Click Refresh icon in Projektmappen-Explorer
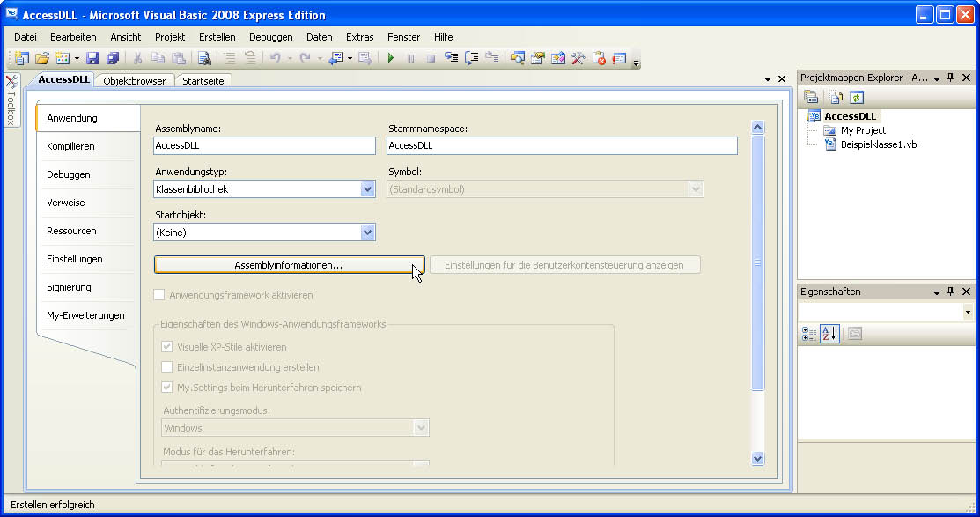 856,98
